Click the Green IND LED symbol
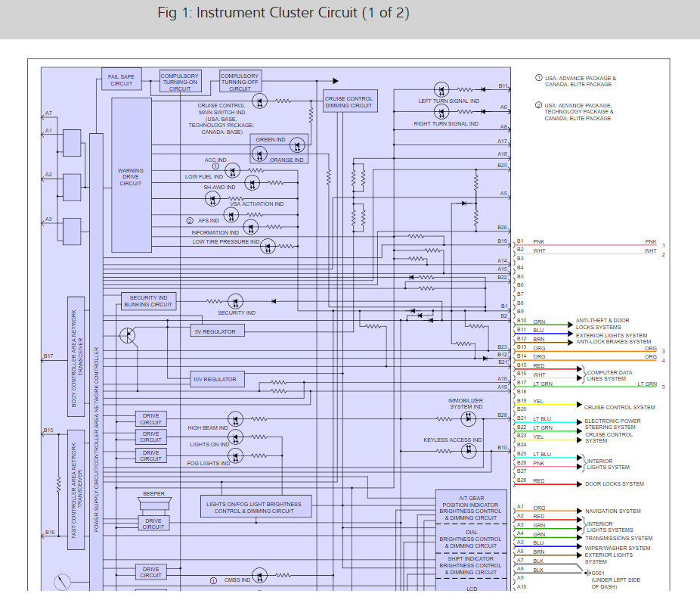Image resolution: width=700 pixels, height=606 pixels. pos(297,145)
